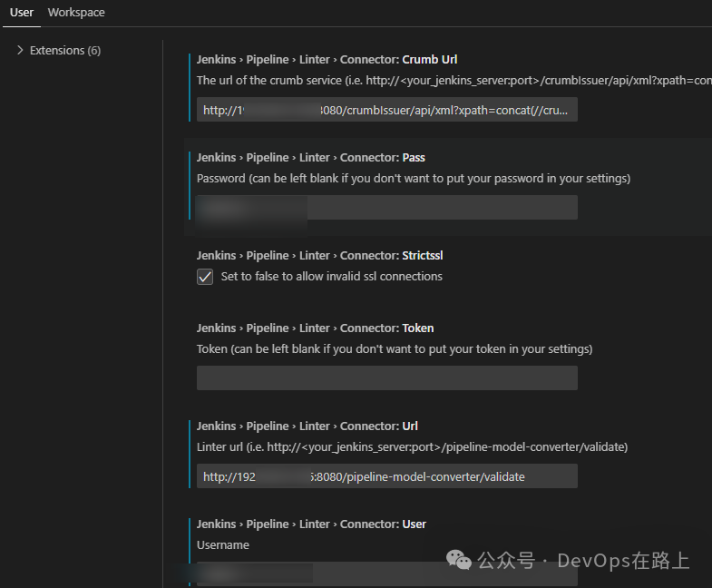712x588 pixels.
Task: Select the Connector: Url setting title
Action: [x=307, y=426]
